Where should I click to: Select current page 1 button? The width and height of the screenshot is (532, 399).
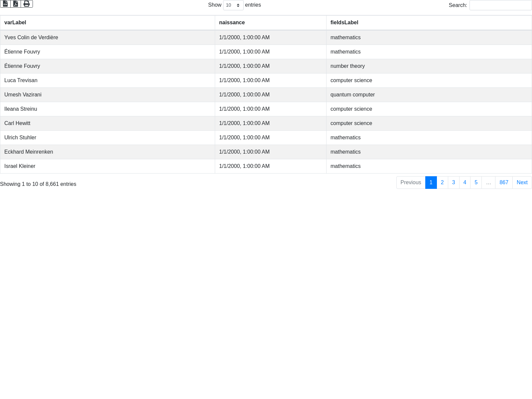[x=431, y=183]
